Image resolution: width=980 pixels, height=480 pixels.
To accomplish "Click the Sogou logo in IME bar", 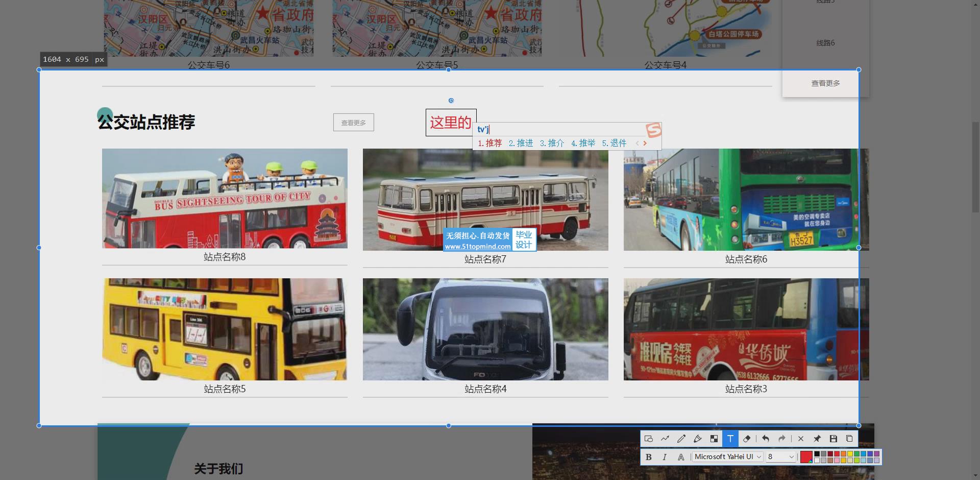I will click(x=653, y=130).
